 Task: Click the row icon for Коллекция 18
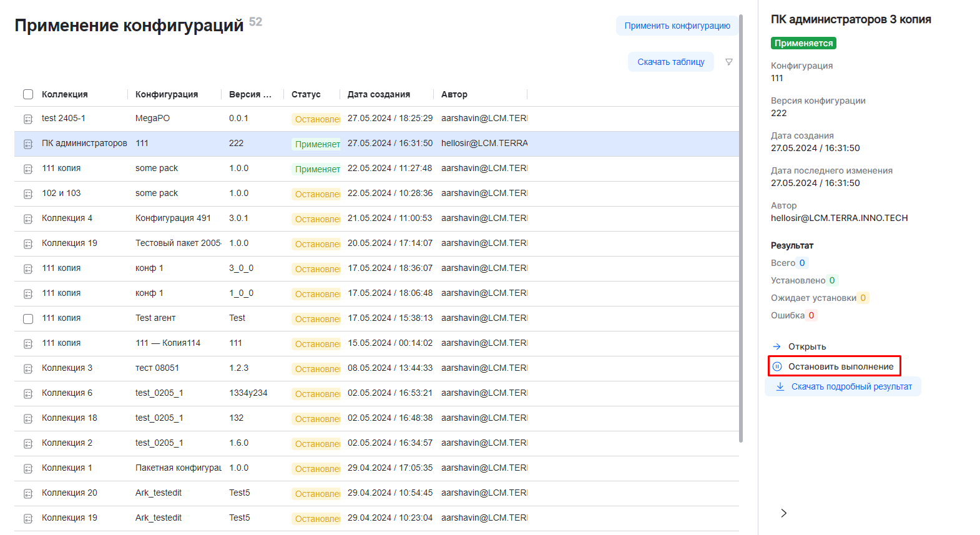click(x=28, y=418)
